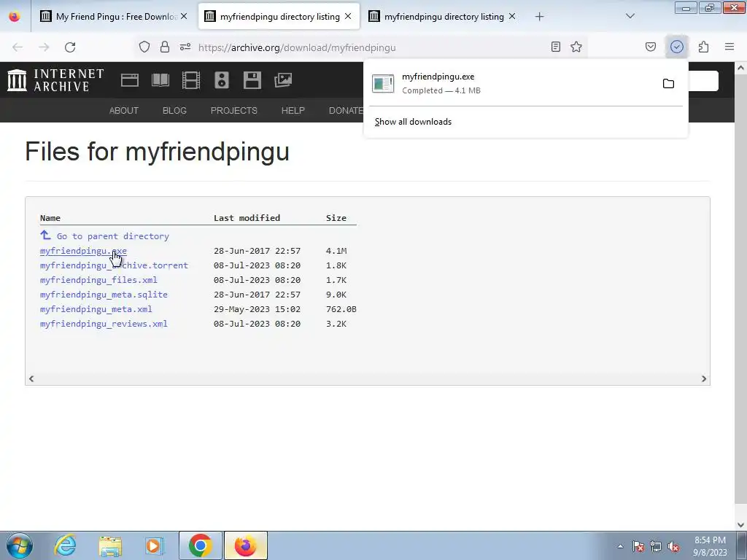The image size is (747, 560).
Task: Close the active directory listing tab
Action: (348, 16)
